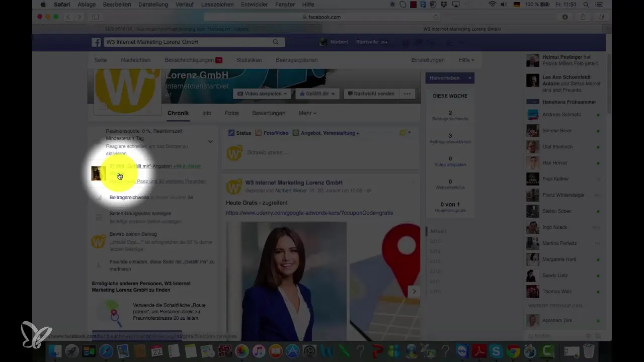
Task: Toggle the Safari sidebar button
Action: 96,17
